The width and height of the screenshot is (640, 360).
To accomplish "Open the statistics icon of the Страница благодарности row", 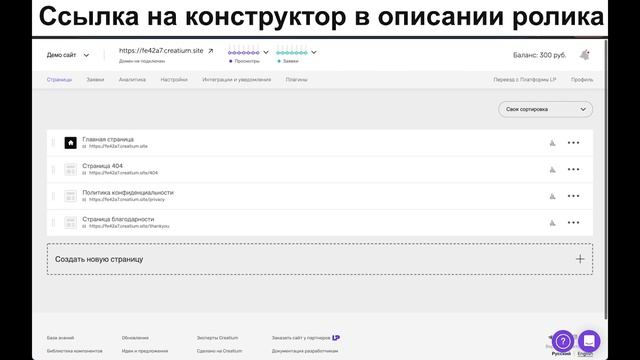I will click(552, 222).
